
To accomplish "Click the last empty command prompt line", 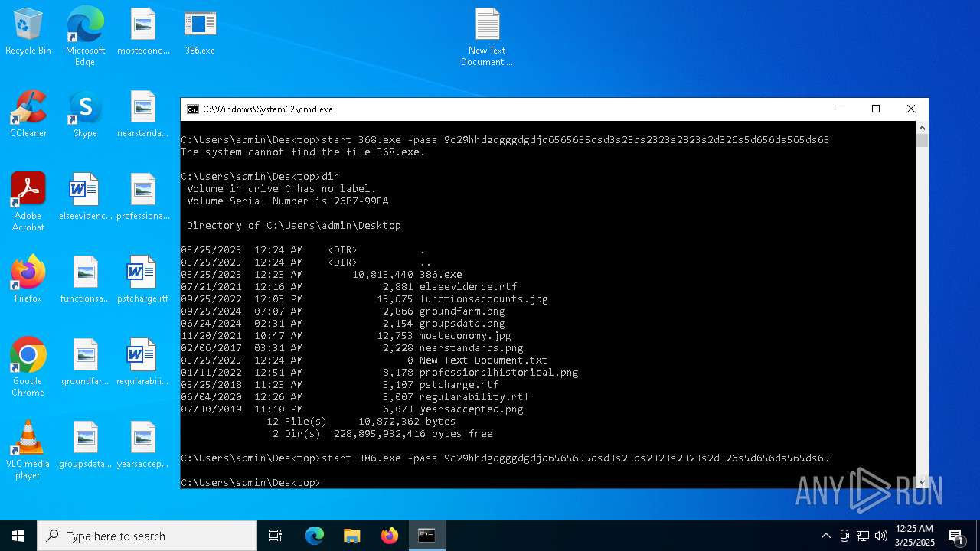I will pos(251,483).
